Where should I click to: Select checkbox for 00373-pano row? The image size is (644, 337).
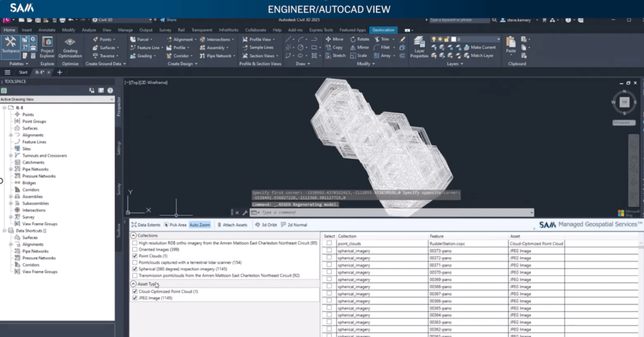(x=329, y=250)
